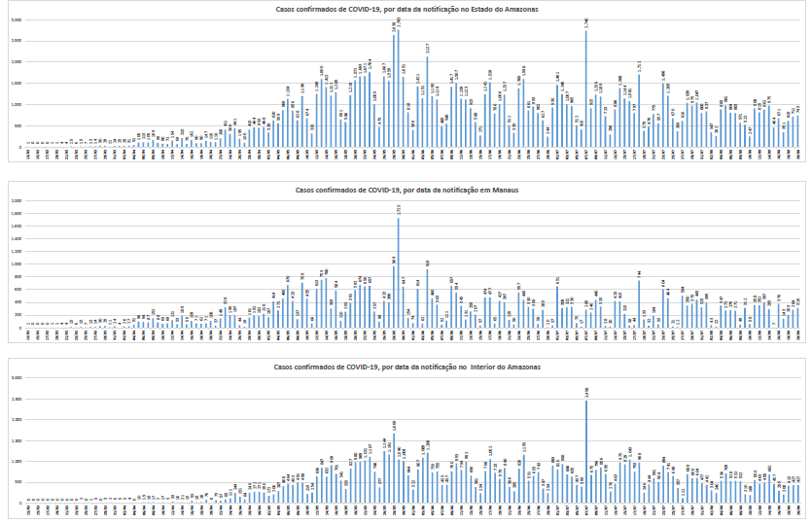Click the 746 data label in Manaus chart
The height and width of the screenshot is (525, 812).
point(639,275)
